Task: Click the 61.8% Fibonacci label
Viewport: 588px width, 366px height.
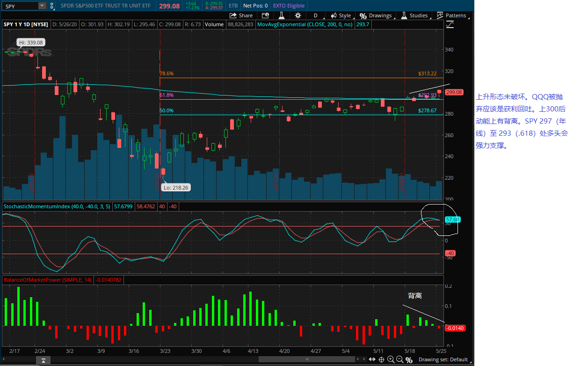Action: pyautogui.click(x=167, y=95)
